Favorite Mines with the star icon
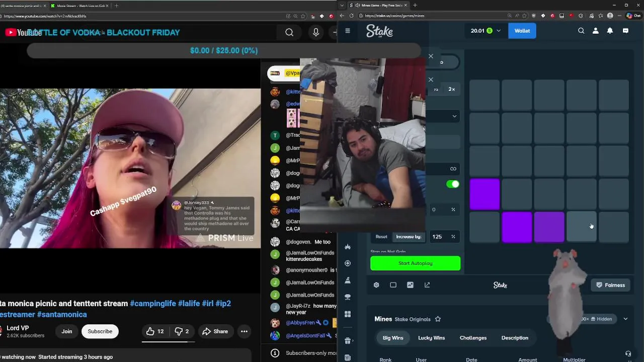The image size is (644, 362). pyautogui.click(x=438, y=319)
